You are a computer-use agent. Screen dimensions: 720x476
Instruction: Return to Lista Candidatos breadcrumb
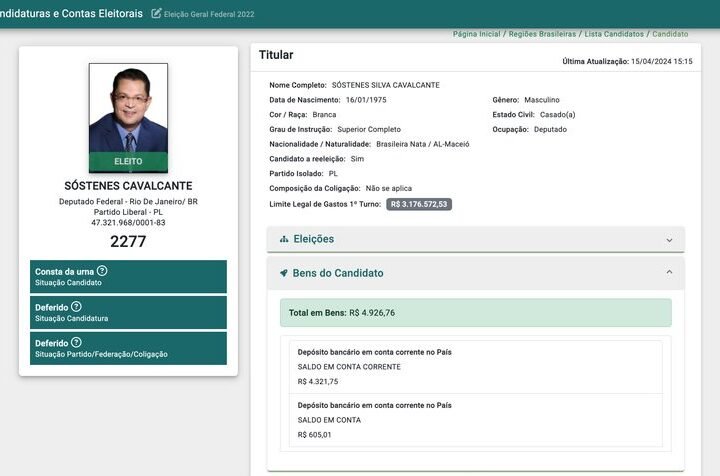tap(614, 34)
